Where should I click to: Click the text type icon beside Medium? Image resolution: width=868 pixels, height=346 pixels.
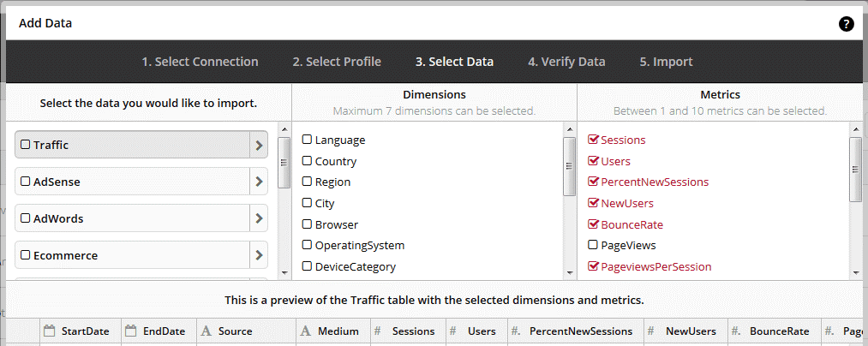(306, 331)
